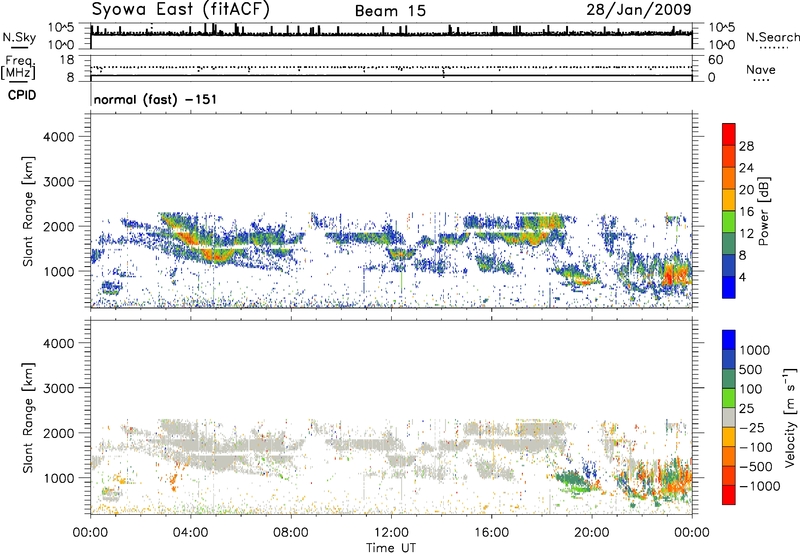Click the 'Nave' legend label
The height and width of the screenshot is (554, 800).
761,70
